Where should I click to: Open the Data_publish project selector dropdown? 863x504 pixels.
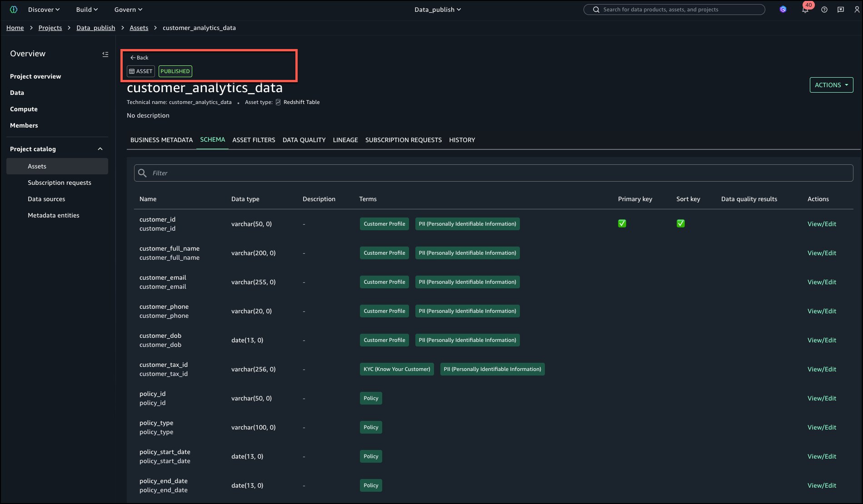tap(437, 10)
